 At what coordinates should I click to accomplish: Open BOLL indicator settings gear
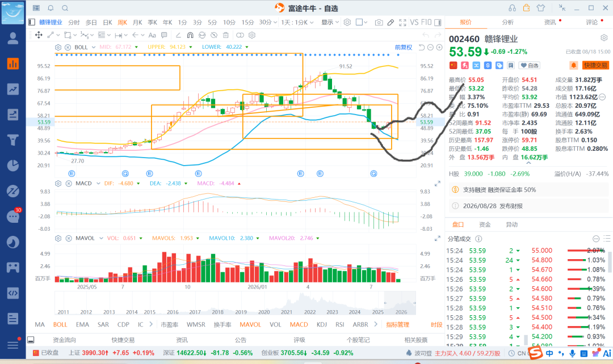click(58, 47)
